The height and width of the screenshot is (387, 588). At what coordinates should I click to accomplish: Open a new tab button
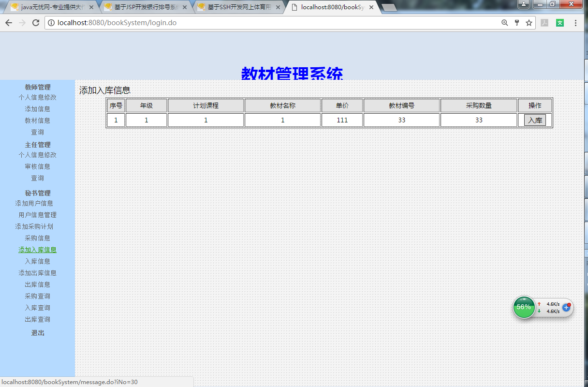click(389, 8)
